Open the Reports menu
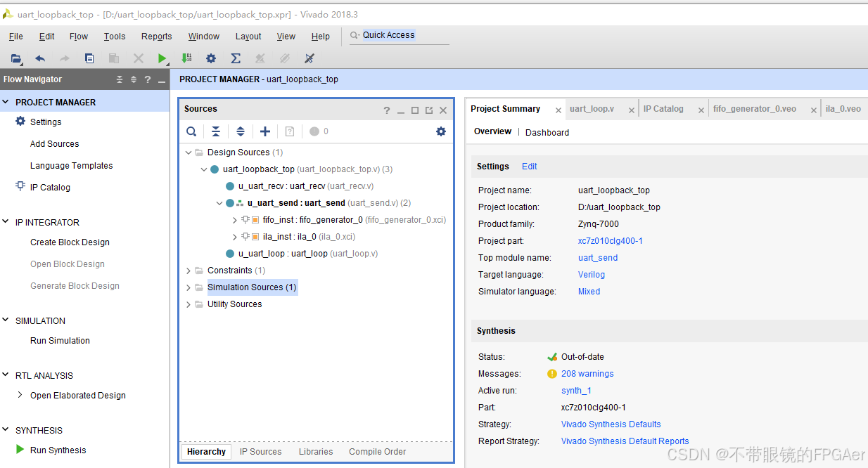Image resolution: width=868 pixels, height=468 pixels. [156, 37]
